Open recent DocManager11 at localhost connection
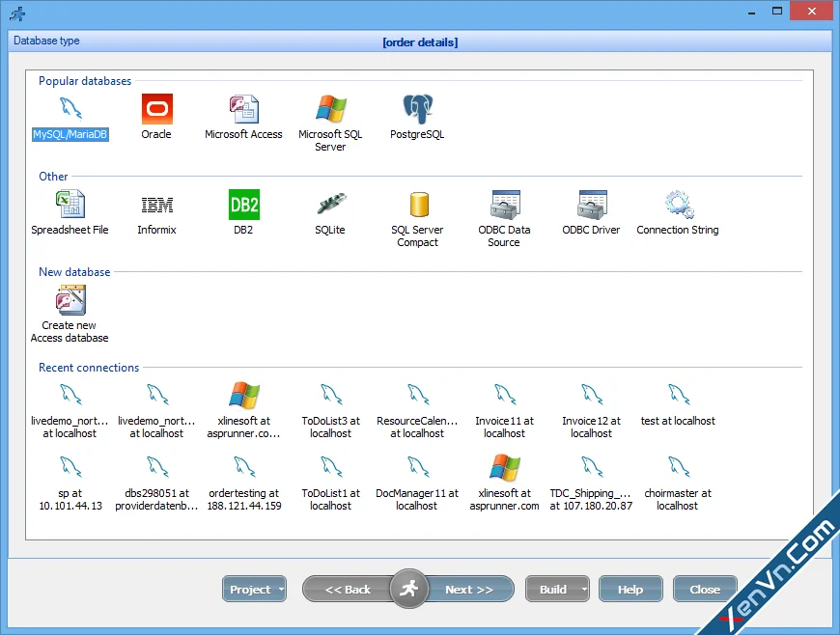 tap(417, 482)
